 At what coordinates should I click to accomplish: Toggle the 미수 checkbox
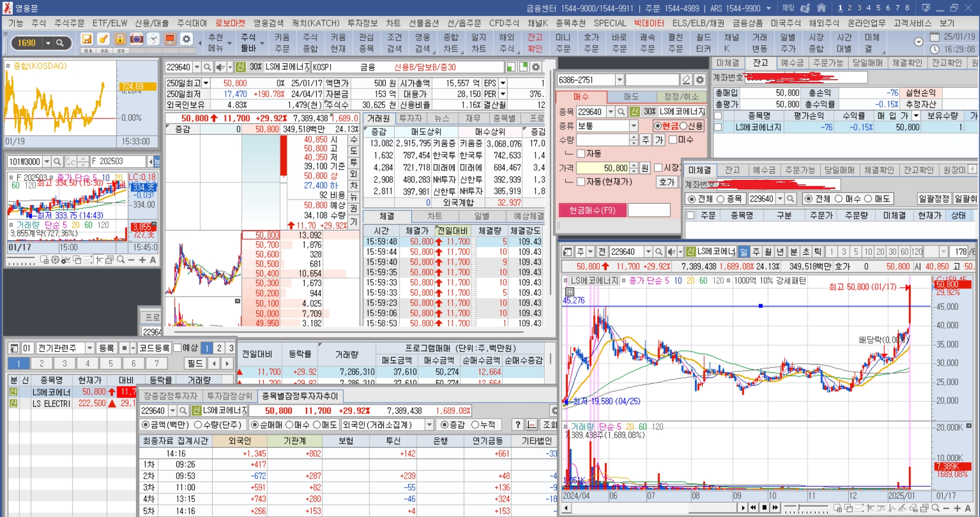tap(672, 139)
